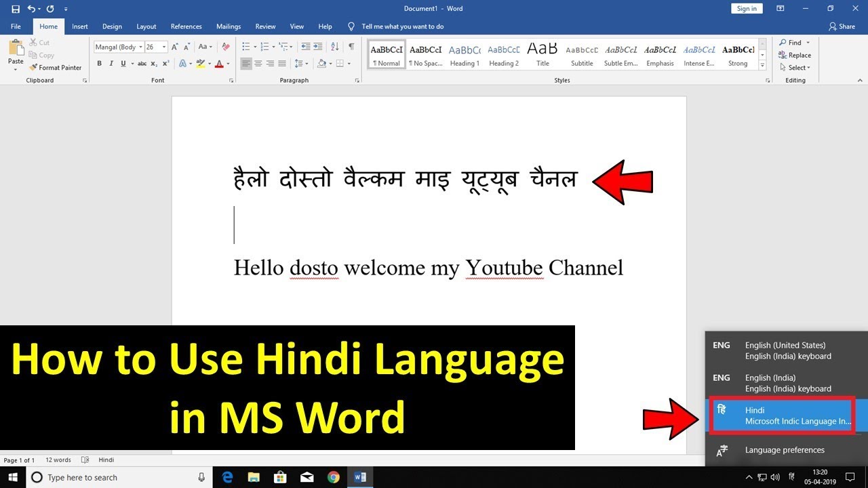Open the Mail app from the taskbar
The height and width of the screenshot is (488, 868).
[307, 477]
